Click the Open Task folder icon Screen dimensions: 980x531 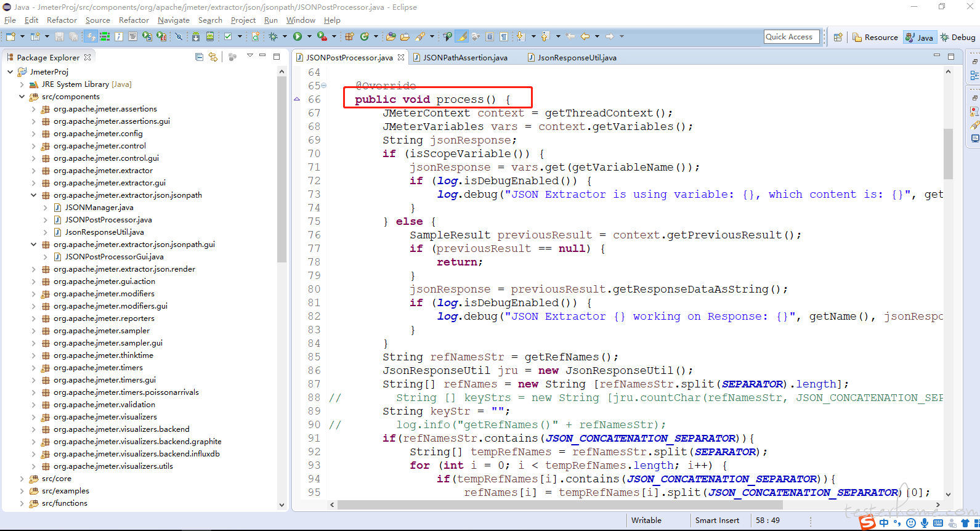tap(405, 37)
